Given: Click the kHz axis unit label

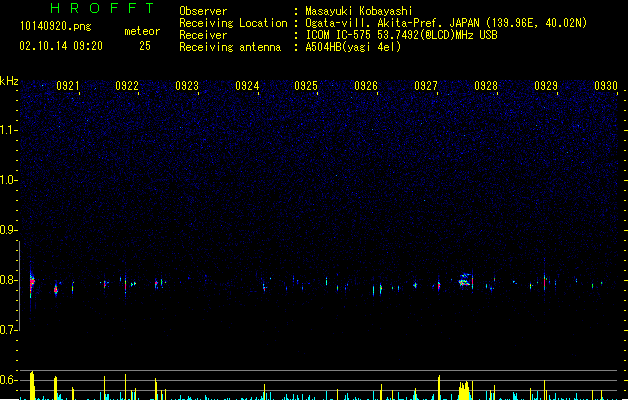Looking at the screenshot, I should click(9, 81).
